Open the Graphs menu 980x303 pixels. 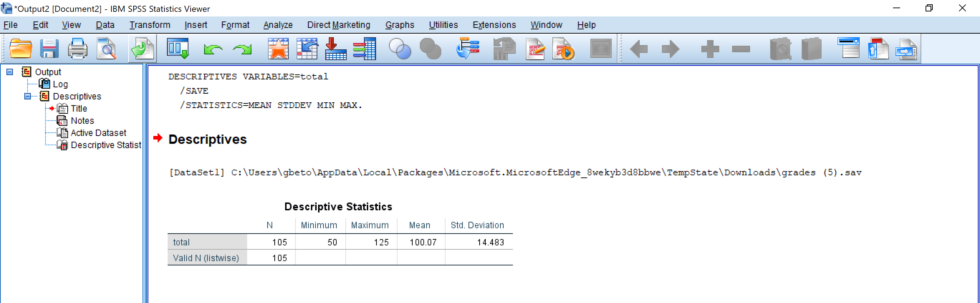point(399,25)
